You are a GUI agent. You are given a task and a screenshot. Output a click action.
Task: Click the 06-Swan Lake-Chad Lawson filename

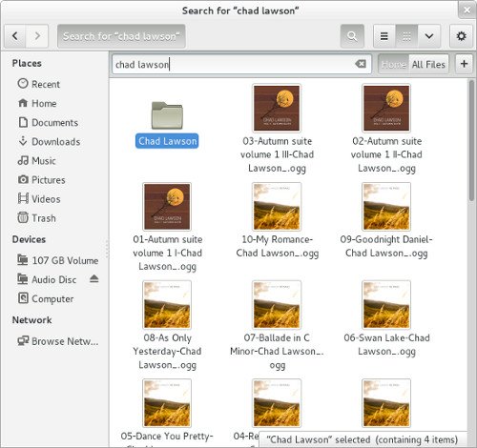[386, 345]
